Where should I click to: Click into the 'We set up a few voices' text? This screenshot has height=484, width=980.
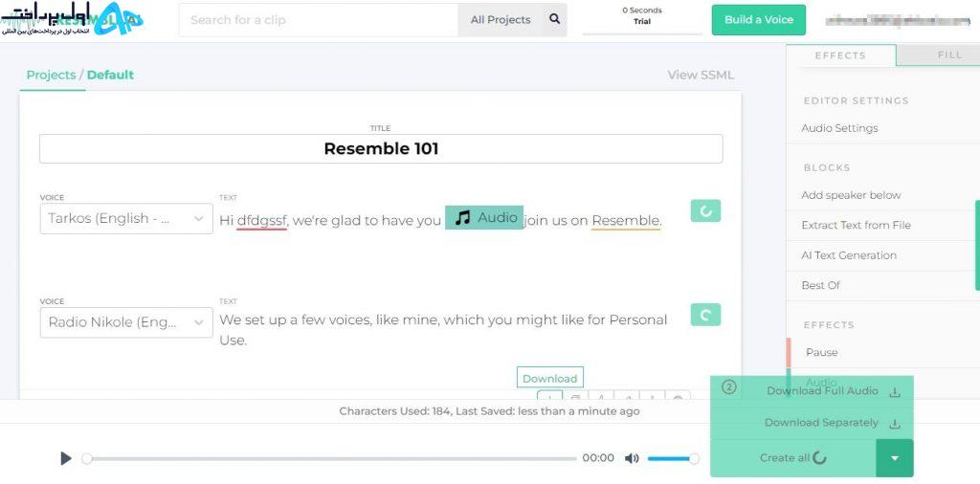click(x=443, y=330)
